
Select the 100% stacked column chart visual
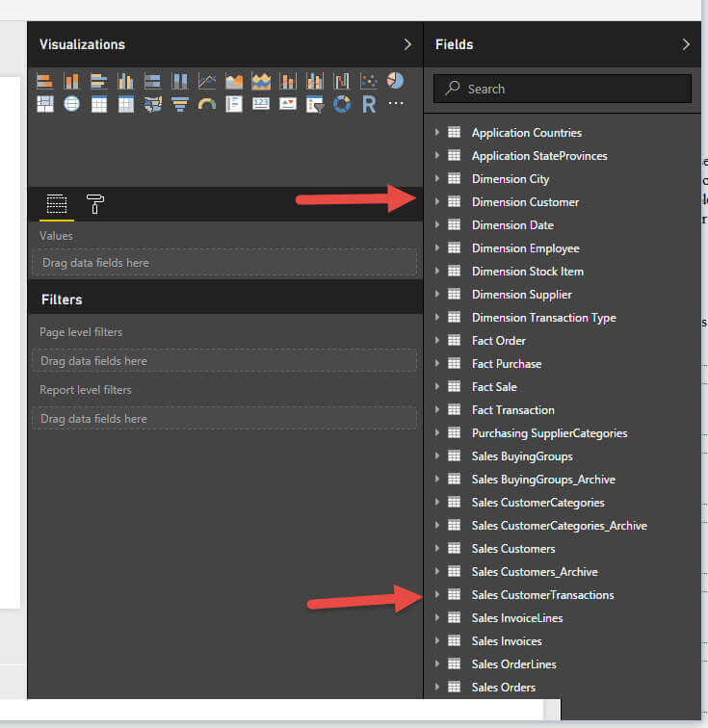[x=179, y=81]
